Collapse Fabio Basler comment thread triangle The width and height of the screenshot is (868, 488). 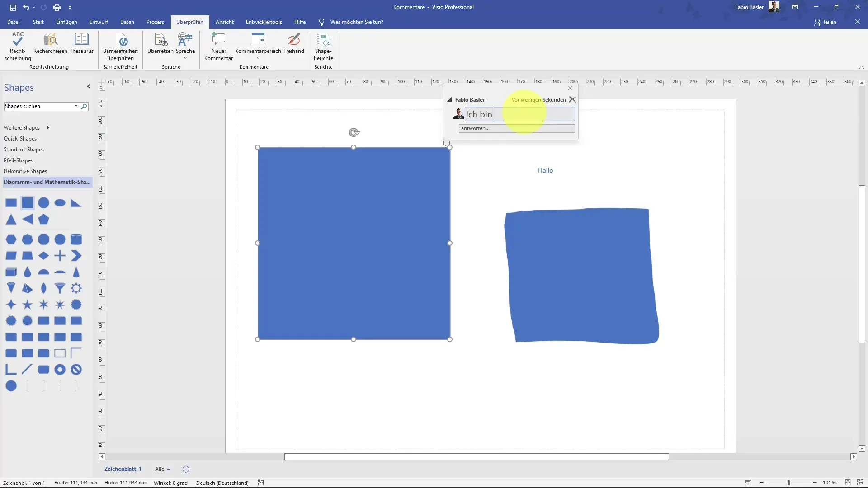tap(450, 99)
